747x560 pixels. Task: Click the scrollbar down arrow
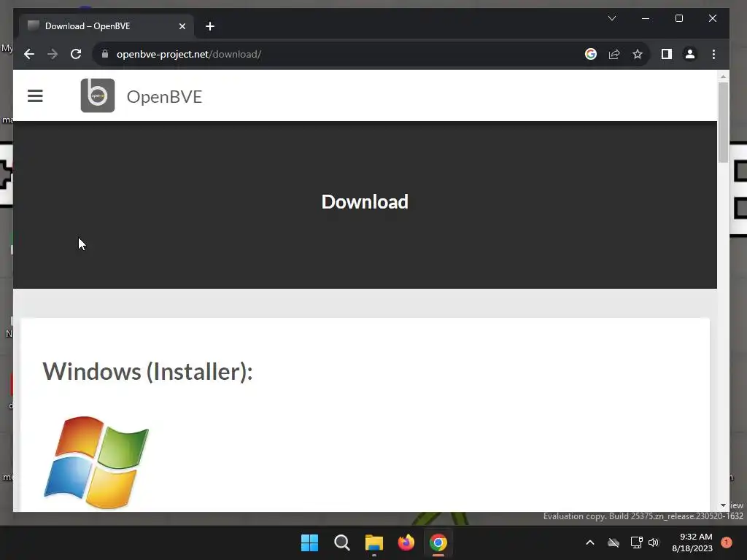[723, 505]
